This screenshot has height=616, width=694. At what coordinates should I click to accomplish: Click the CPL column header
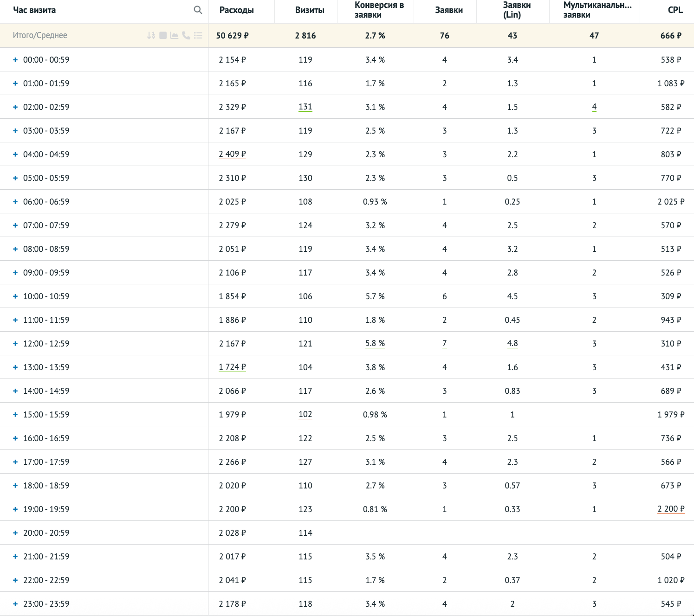[675, 10]
